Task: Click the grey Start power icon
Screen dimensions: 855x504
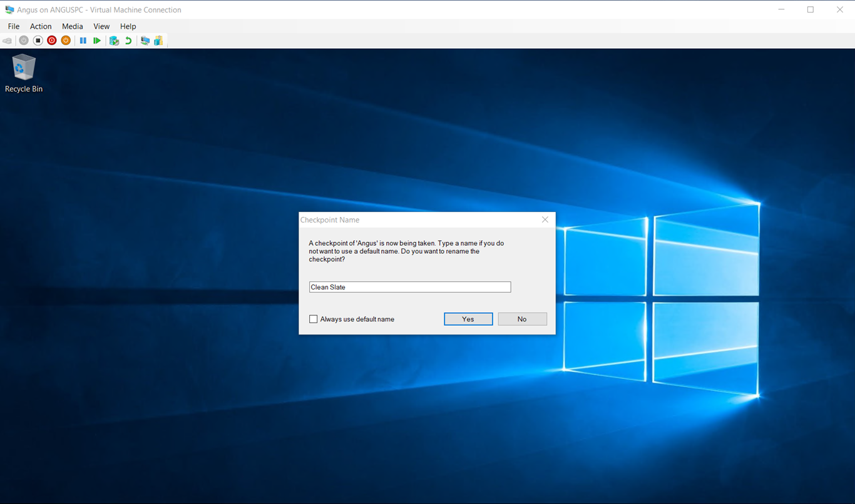Action: click(24, 41)
